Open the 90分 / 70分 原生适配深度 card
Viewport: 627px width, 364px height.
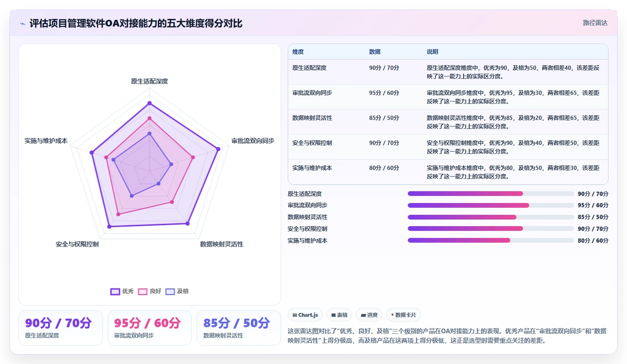tap(60, 328)
